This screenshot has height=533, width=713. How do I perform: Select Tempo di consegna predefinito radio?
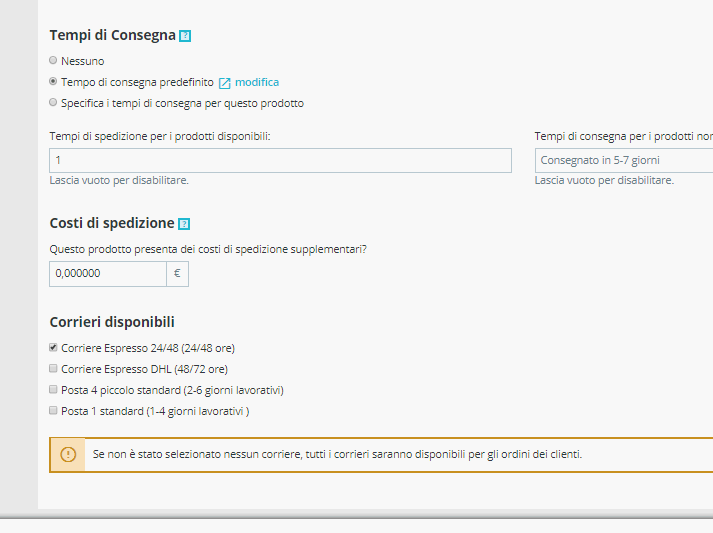click(53, 82)
